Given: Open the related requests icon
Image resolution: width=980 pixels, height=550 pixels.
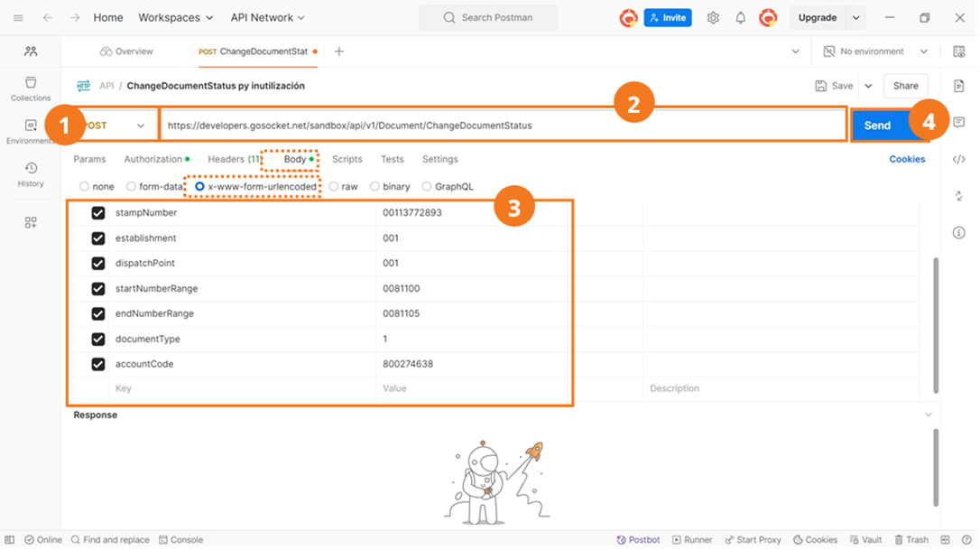Looking at the screenshot, I should [958, 196].
